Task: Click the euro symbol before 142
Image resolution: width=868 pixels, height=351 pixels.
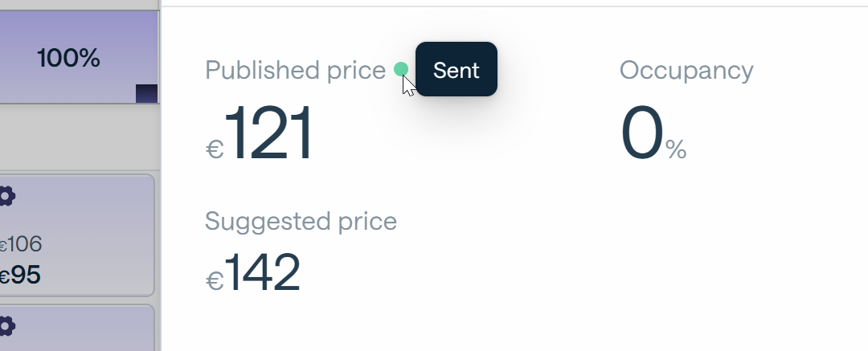Action: (215, 280)
